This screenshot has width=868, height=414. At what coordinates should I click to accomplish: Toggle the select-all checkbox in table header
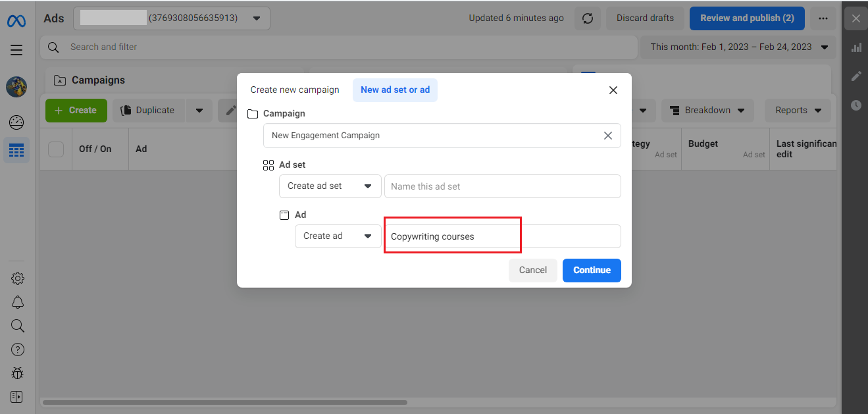(56, 149)
